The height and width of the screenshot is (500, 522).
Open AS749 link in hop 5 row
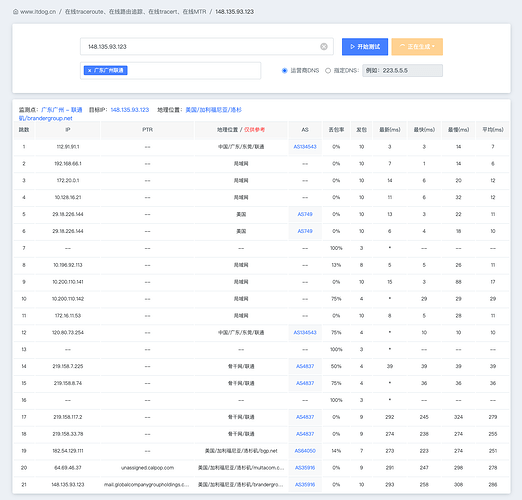pyautogui.click(x=305, y=214)
